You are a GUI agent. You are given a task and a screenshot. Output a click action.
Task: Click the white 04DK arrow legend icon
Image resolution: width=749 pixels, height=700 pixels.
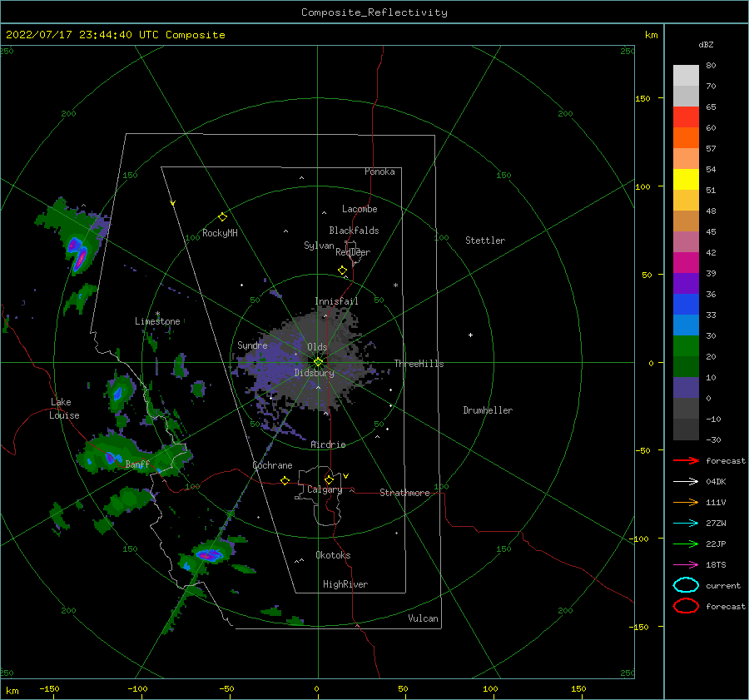[686, 482]
